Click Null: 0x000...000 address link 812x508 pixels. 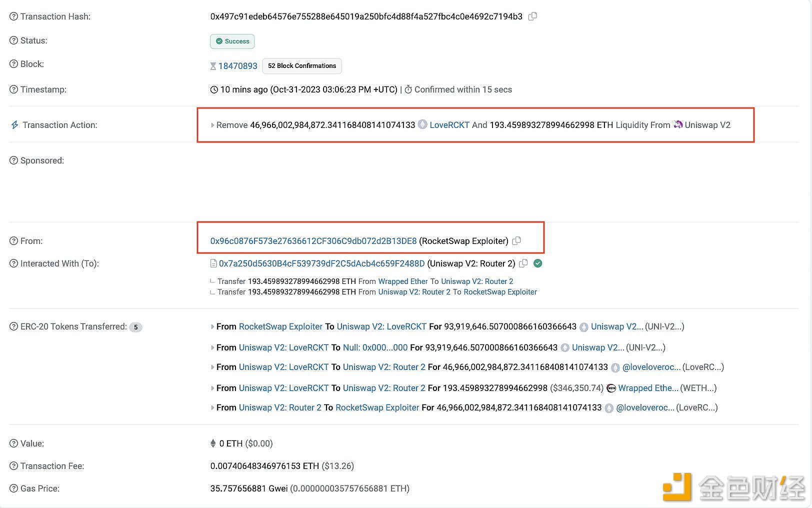(375, 347)
